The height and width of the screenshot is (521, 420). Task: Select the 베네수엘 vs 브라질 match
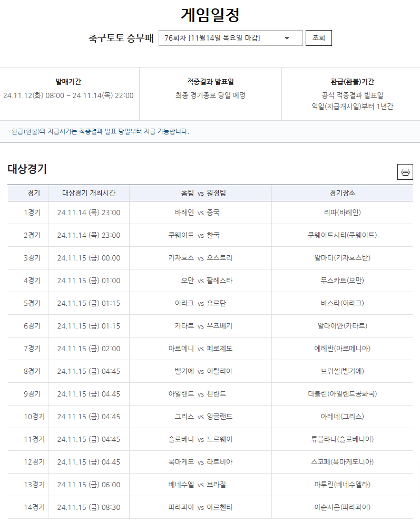coord(200,485)
